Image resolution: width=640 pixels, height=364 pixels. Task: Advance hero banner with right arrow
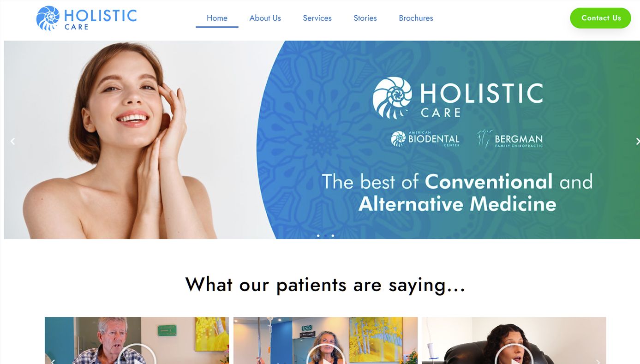(637, 142)
